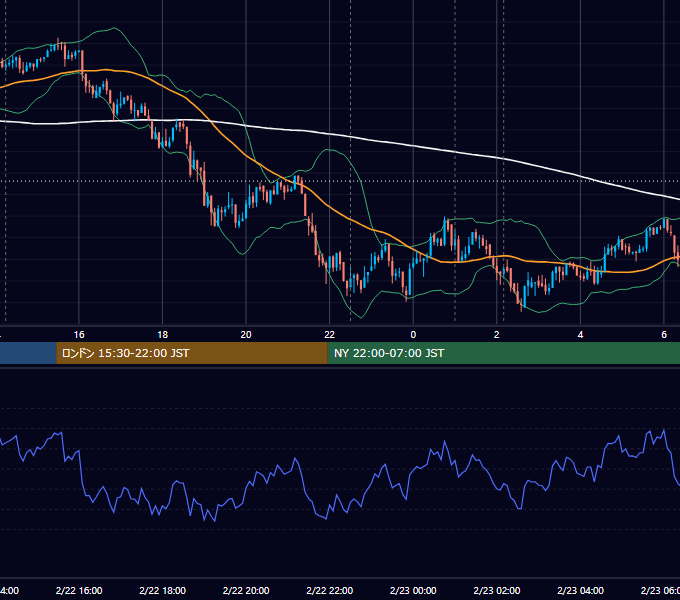The height and width of the screenshot is (600, 680).
Task: Click the 2/23 00:00 timestamp label
Action: [413, 590]
